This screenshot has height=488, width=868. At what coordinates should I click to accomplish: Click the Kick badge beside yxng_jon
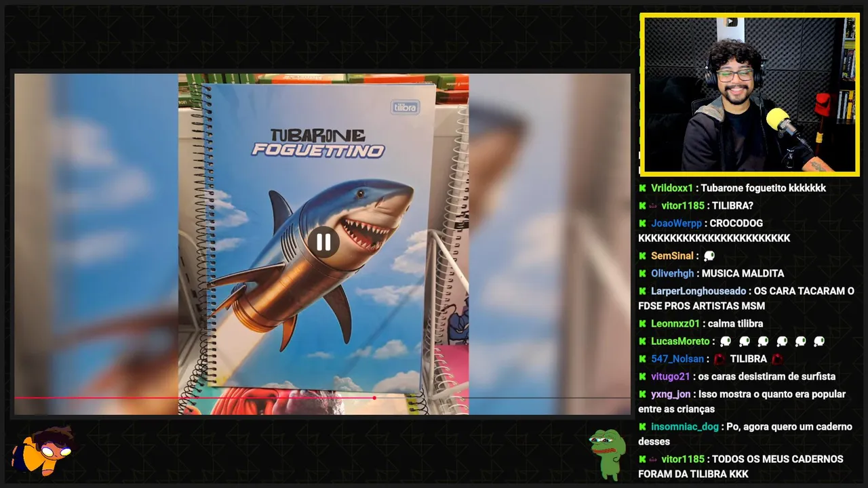point(642,394)
